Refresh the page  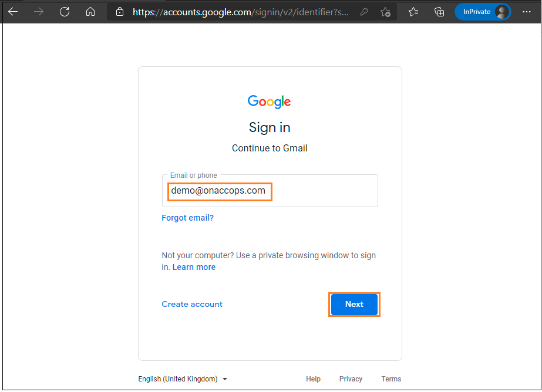[65, 12]
